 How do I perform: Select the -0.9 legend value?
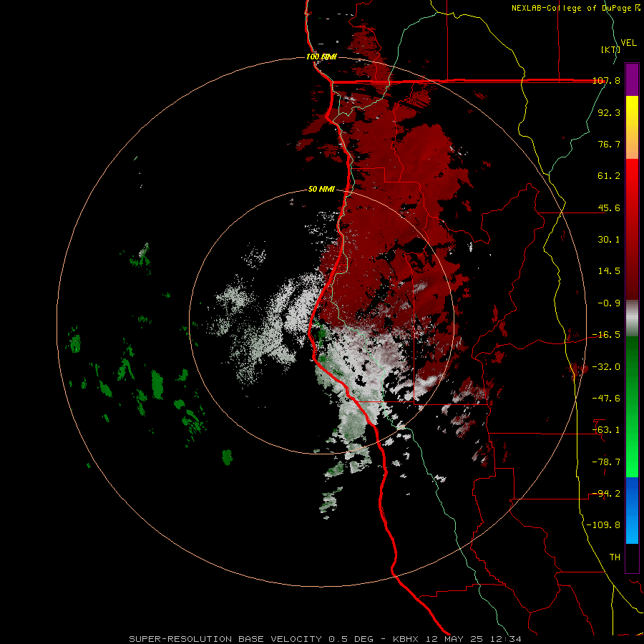[609, 303]
